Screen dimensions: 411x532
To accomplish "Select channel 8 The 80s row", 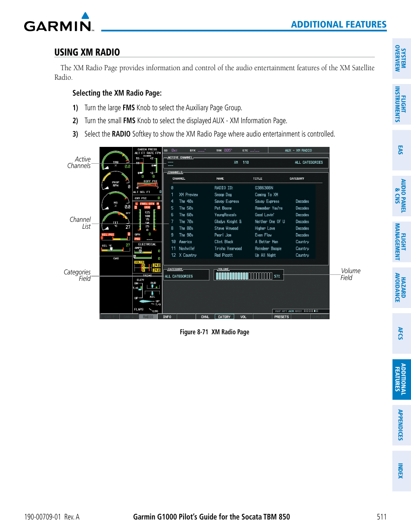I will [243, 228].
